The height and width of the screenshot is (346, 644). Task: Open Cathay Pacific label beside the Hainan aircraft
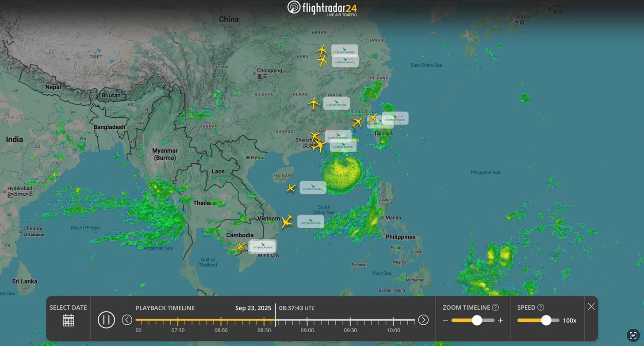pos(313,188)
